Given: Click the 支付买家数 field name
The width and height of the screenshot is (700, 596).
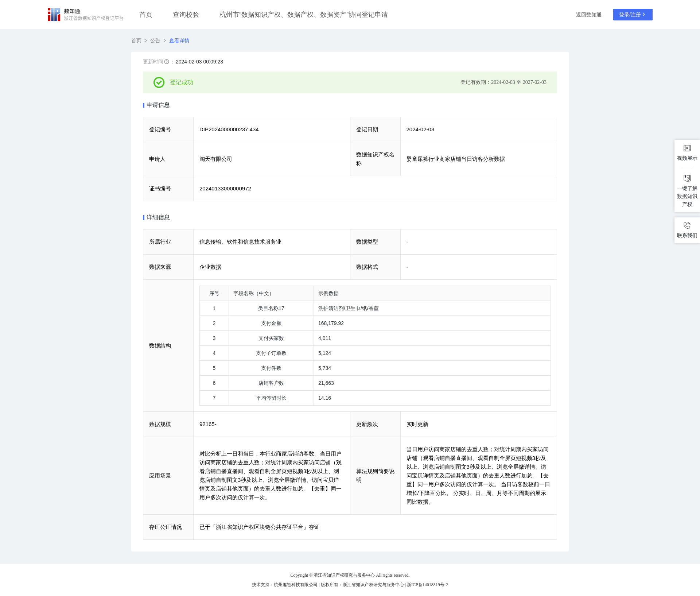Looking at the screenshot, I should point(271,338).
